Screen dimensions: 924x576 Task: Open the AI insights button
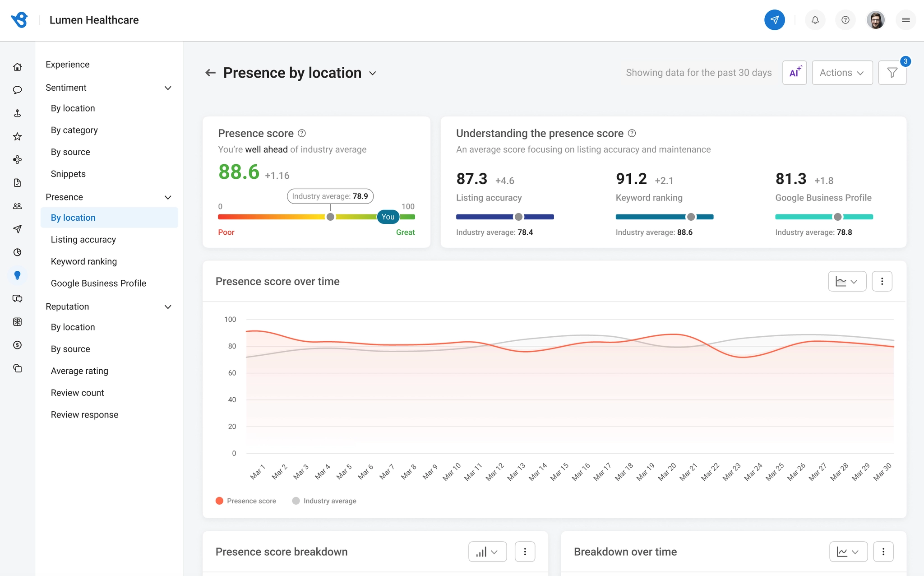tap(795, 73)
